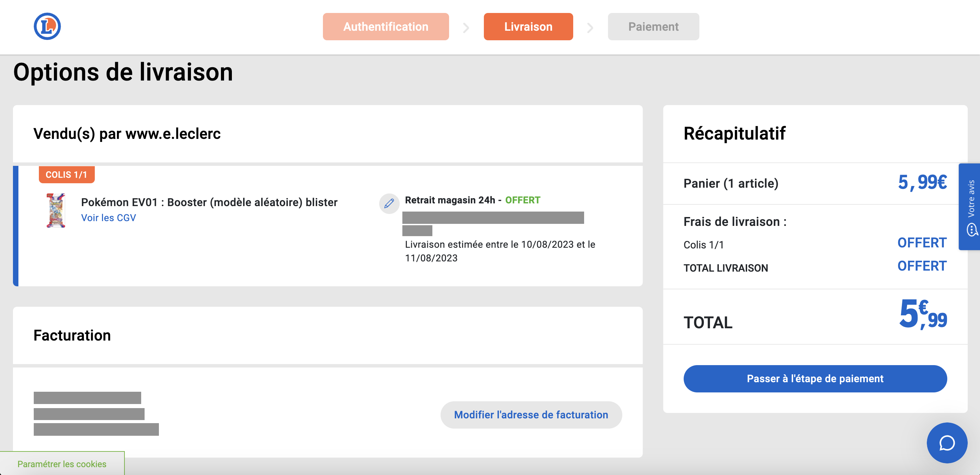This screenshot has height=475, width=980.
Task: Open Paramétrer les cookies
Action: (62, 464)
